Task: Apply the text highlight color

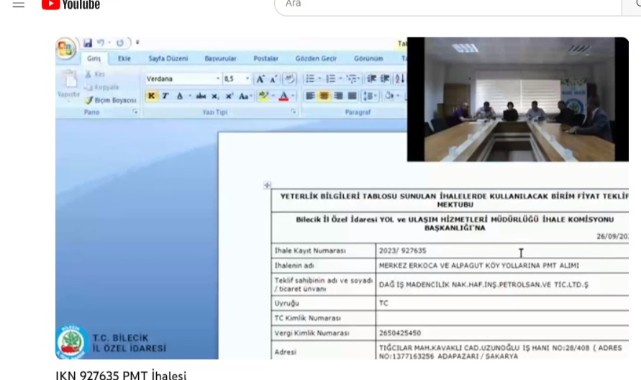Action: pyautogui.click(x=264, y=96)
